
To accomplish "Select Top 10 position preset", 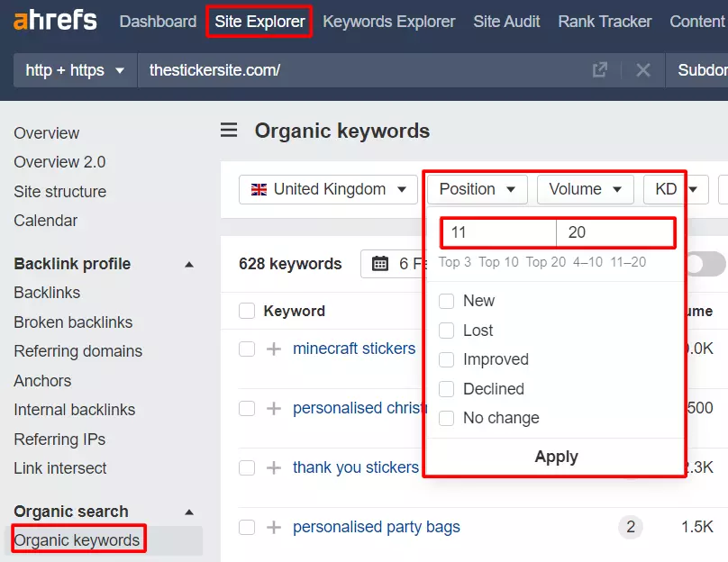I will [498, 262].
